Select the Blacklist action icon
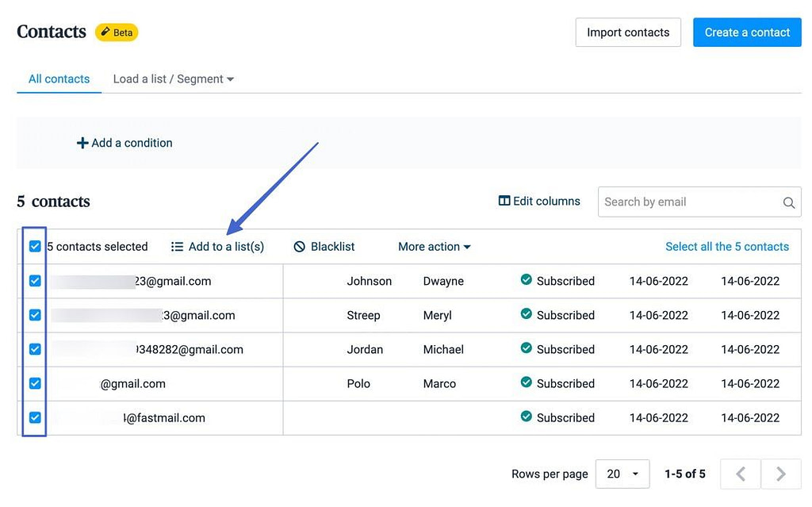This screenshot has width=812, height=507. click(301, 246)
